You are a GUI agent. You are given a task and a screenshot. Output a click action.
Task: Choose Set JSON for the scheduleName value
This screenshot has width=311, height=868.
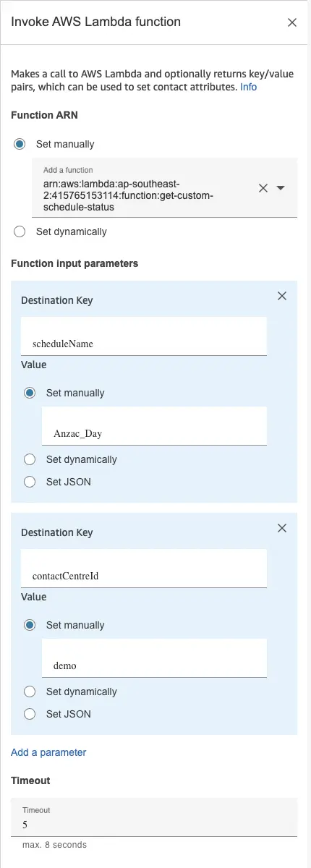(x=30, y=482)
